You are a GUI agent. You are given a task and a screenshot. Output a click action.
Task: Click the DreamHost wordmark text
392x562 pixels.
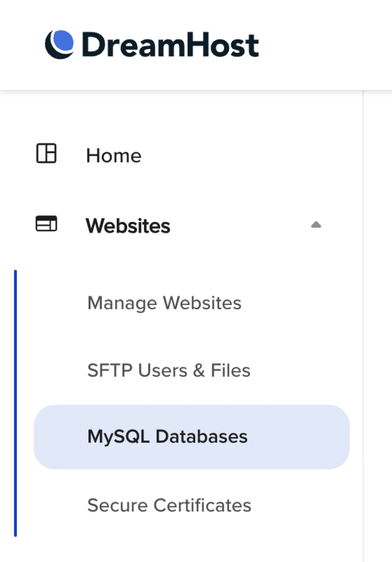tap(170, 44)
